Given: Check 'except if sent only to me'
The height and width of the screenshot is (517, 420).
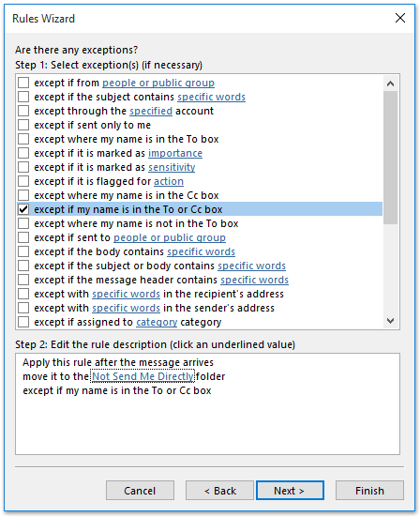Looking at the screenshot, I should 23,125.
